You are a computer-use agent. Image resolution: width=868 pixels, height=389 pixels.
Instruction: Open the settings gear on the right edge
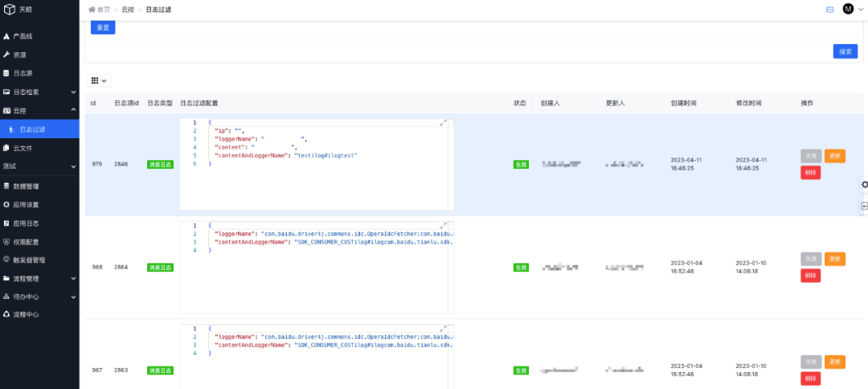pyautogui.click(x=864, y=185)
